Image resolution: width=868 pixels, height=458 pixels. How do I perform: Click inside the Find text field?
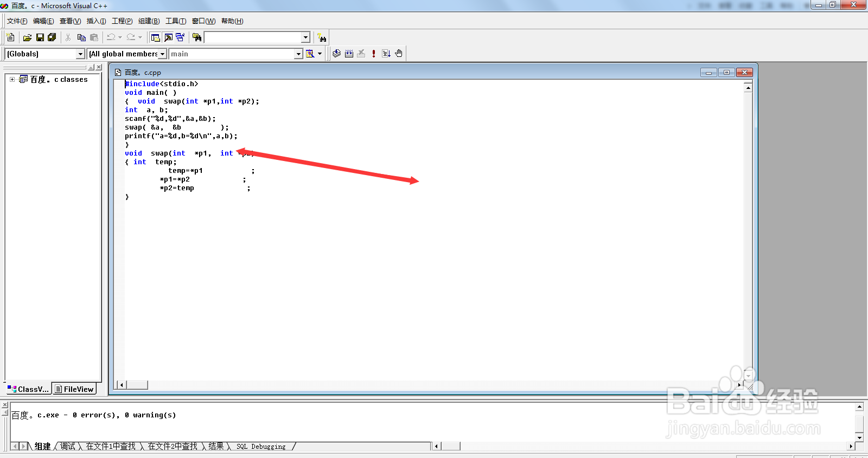pyautogui.click(x=252, y=37)
